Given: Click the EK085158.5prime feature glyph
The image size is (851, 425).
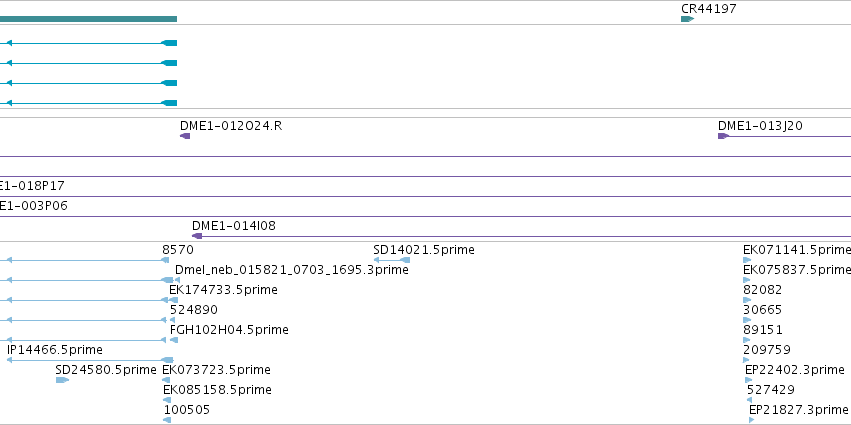Looking at the screenshot, I should click(167, 400).
